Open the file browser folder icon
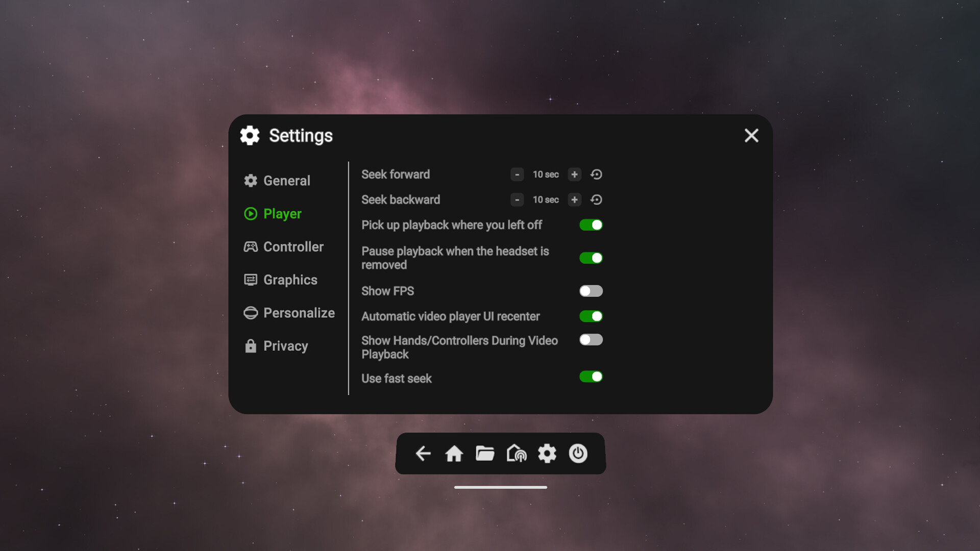Image resolution: width=980 pixels, height=551 pixels. pos(485,454)
